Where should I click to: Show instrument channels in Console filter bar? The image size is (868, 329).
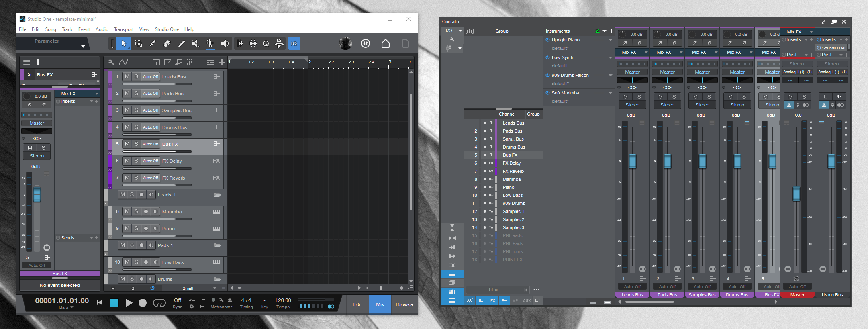click(x=481, y=300)
